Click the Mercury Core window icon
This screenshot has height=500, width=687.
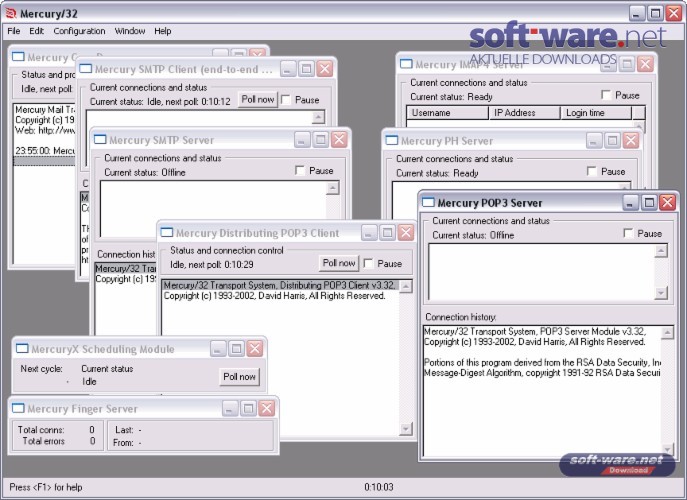pos(18,57)
